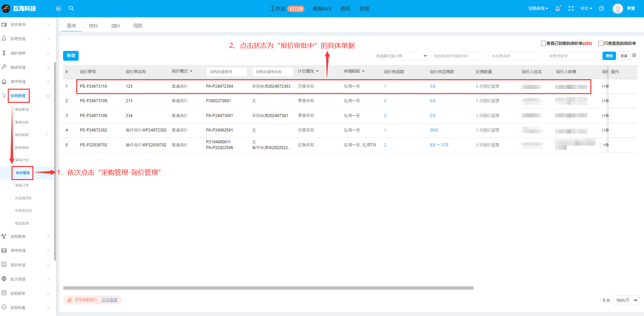The height and width of the screenshot is (316, 644).
Task: Open 3家 supplier link for PE-P24073110
Action: 433,86
